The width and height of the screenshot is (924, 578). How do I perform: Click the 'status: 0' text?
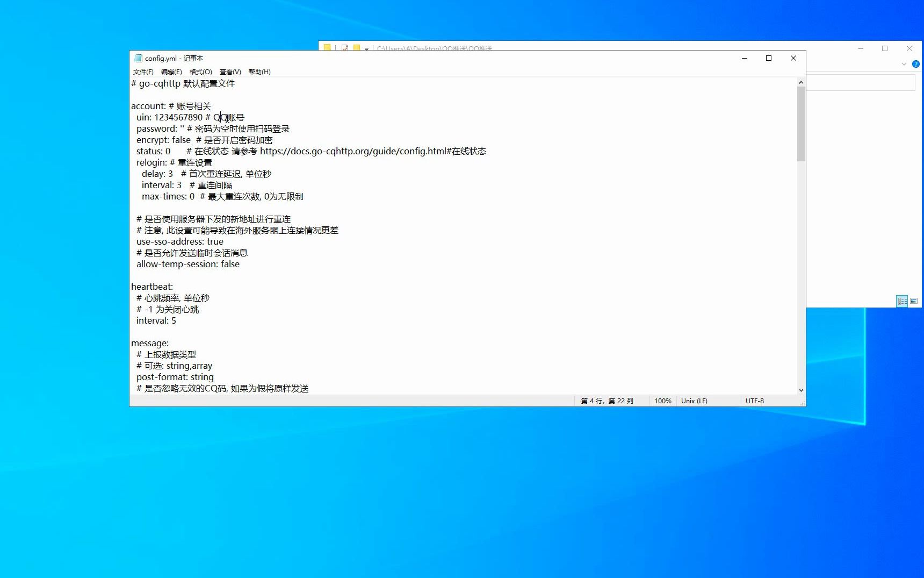pos(153,151)
